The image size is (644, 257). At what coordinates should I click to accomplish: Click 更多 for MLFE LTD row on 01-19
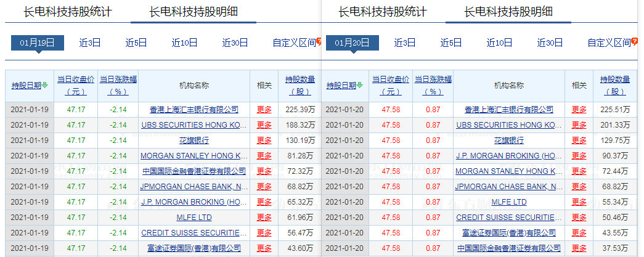point(264,217)
